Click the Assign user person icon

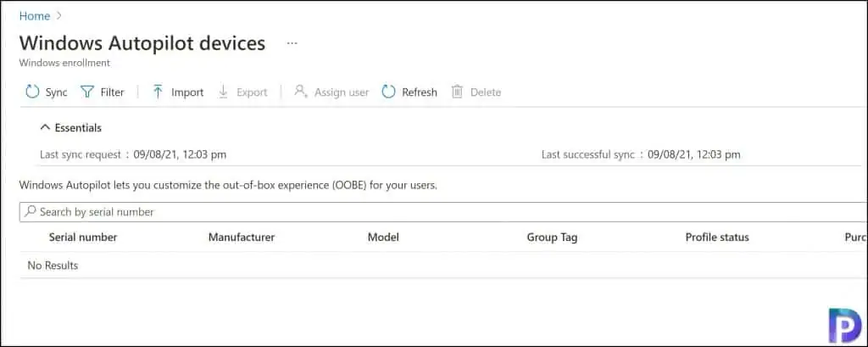(x=301, y=92)
